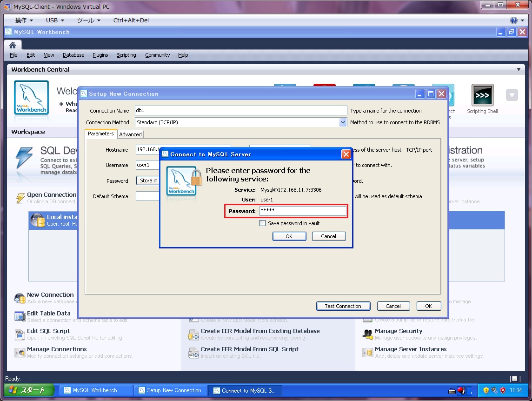
Task: Click into the Password input field
Action: pyautogui.click(x=303, y=211)
